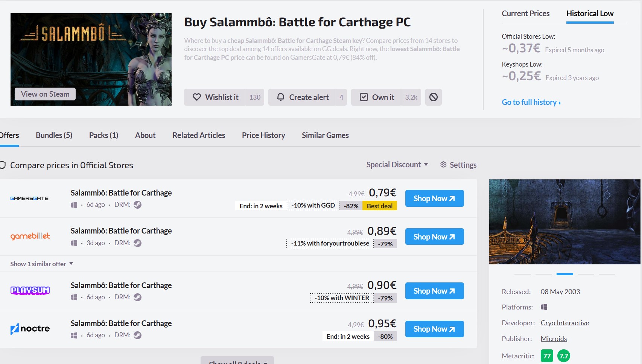This screenshot has height=364, width=642.
Task: Click Steam DRM icon in Playsum row
Action: tap(138, 297)
